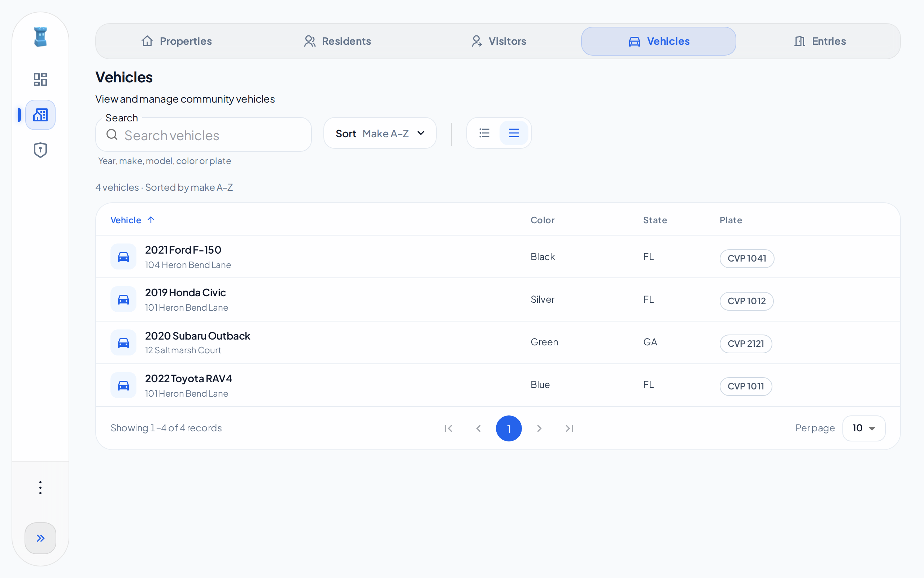Open the 2021 Ford F-150 row
The image size is (924, 578).
click(x=498, y=256)
